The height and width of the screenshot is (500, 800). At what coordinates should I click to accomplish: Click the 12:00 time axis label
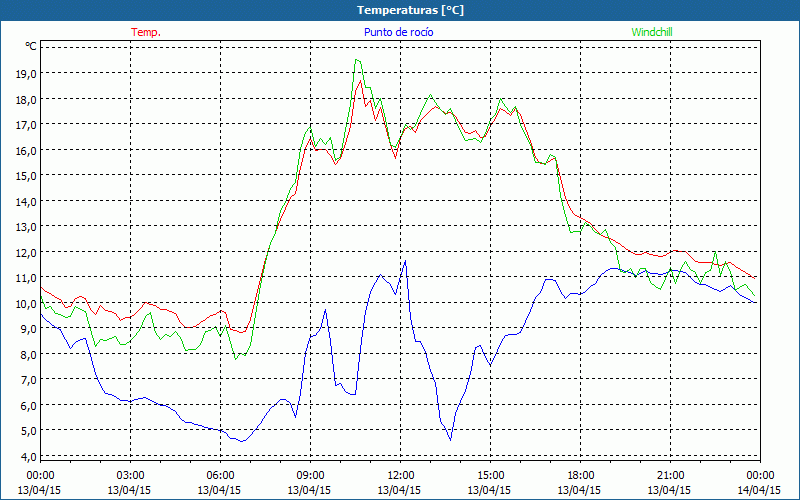401,476
